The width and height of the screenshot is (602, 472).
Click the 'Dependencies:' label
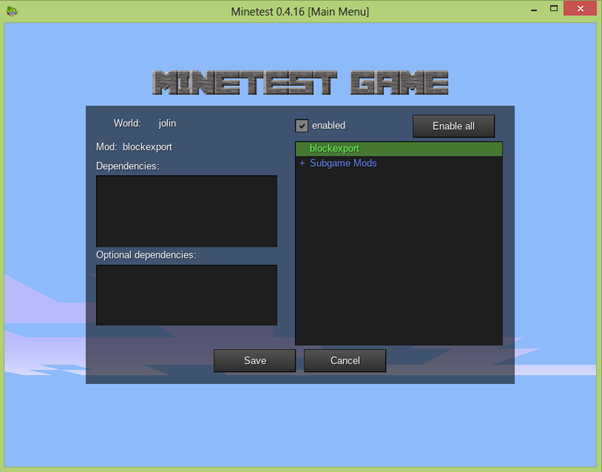coord(127,166)
